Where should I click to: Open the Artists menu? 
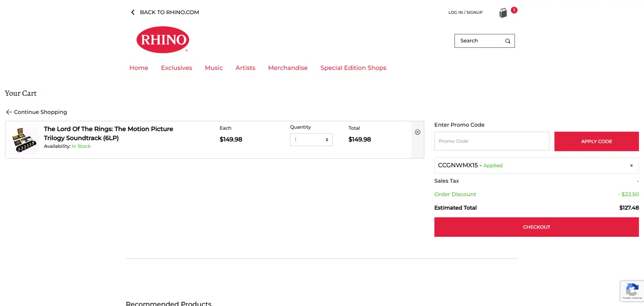click(245, 68)
